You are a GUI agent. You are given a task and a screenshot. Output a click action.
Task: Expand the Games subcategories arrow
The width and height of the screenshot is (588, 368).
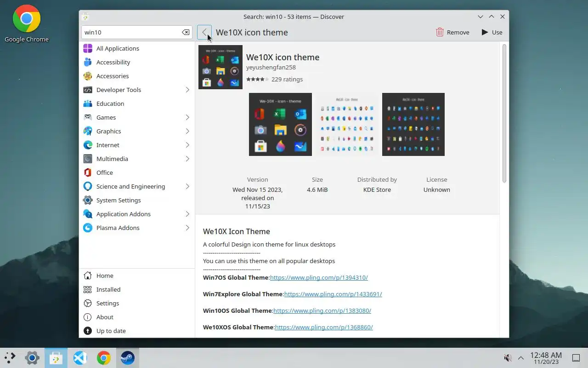(187, 117)
